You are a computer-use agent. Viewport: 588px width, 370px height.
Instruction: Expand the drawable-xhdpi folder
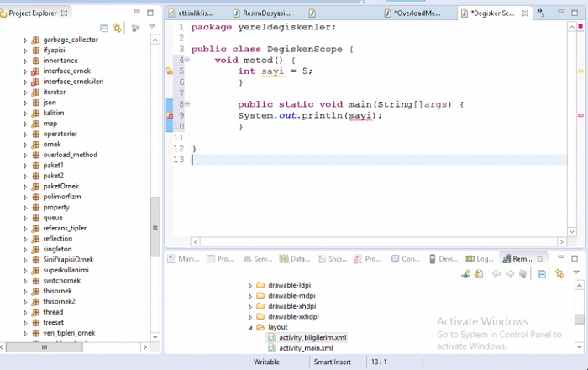(250, 307)
